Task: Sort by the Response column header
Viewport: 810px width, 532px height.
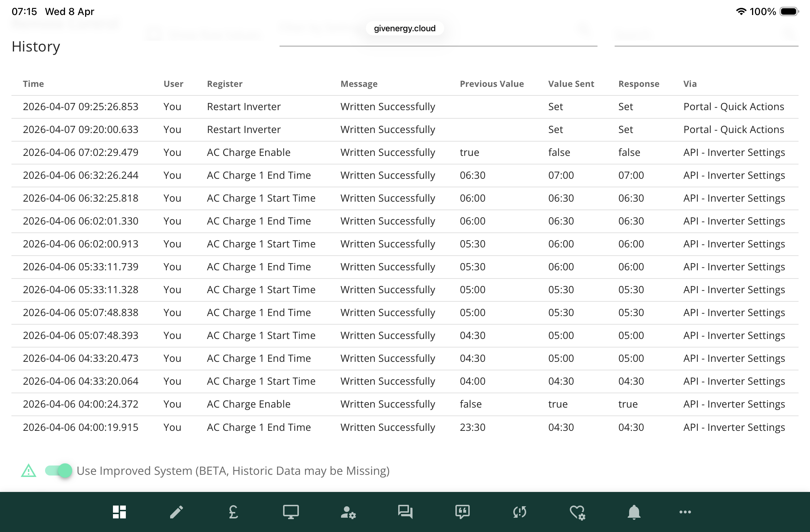Action: [639, 84]
